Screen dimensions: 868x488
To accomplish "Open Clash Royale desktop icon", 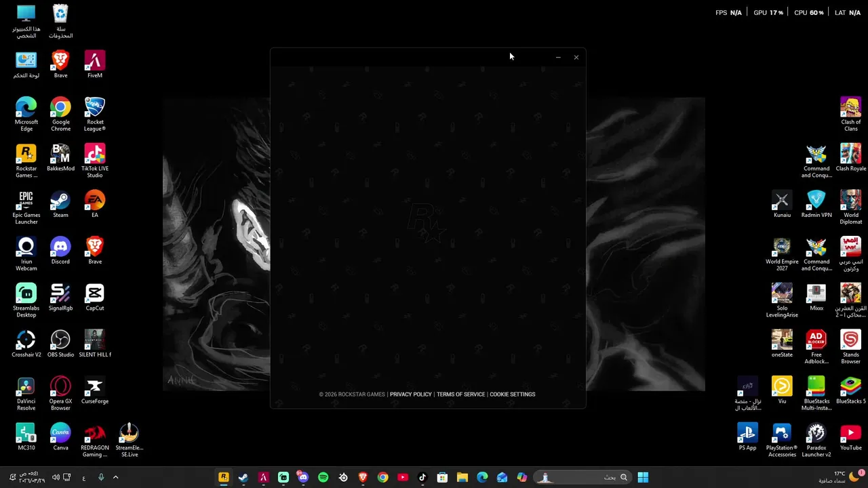I will pos(850,158).
